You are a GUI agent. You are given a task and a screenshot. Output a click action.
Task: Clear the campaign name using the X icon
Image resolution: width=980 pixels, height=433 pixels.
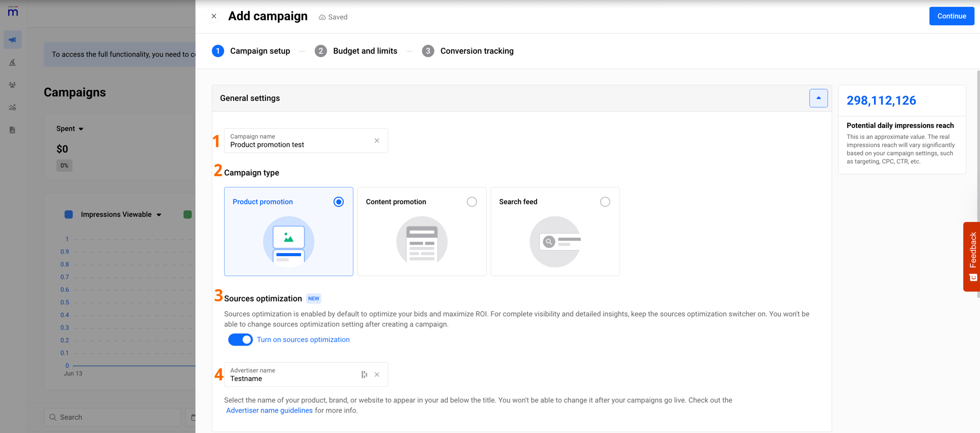[377, 141]
